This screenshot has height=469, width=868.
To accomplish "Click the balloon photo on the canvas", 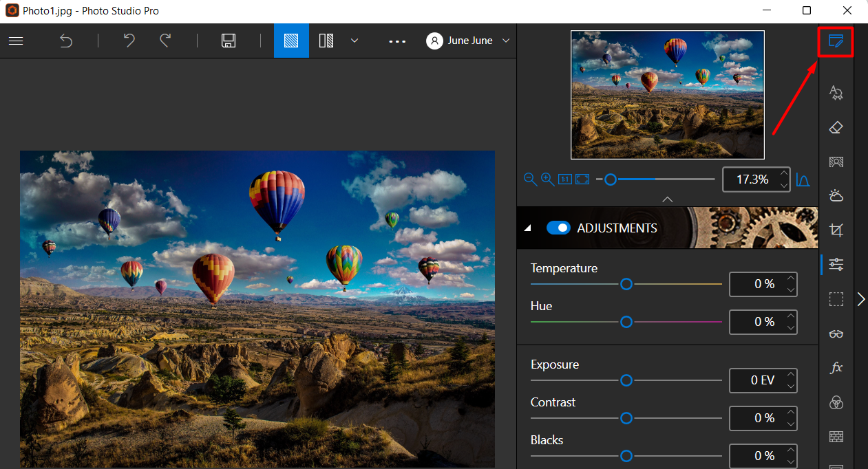I will coord(257,309).
